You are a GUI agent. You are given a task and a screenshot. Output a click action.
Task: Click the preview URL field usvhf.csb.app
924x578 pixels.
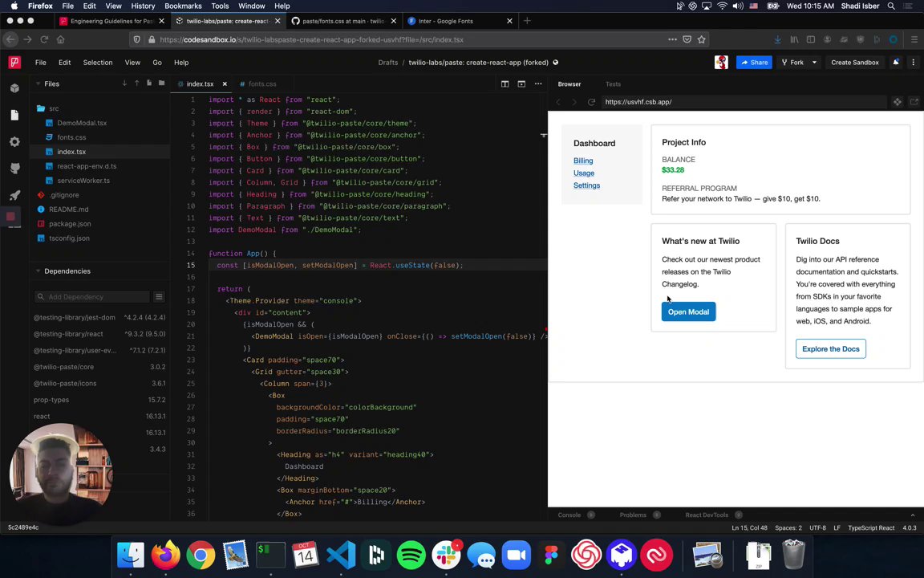tap(744, 102)
